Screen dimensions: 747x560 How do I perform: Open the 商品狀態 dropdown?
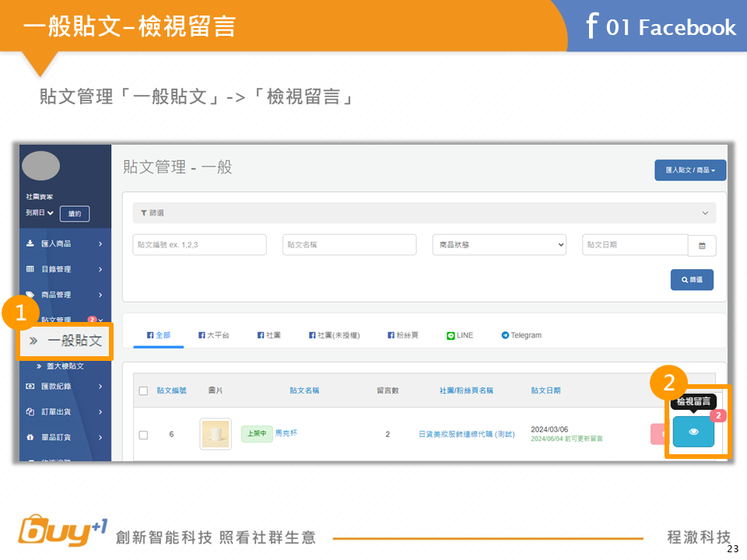499,245
